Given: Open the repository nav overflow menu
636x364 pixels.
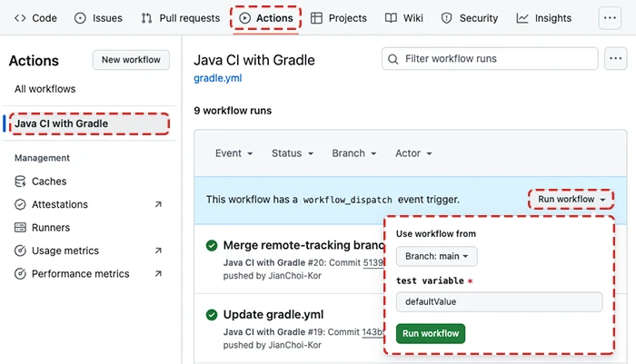Looking at the screenshot, I should pos(610,18).
